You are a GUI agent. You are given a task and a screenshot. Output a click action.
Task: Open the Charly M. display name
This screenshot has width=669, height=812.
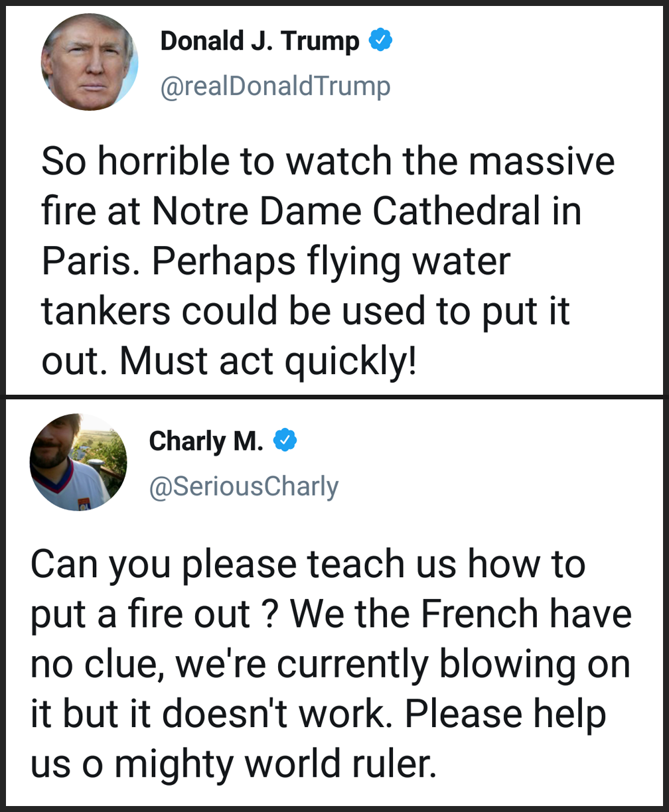coord(206,440)
